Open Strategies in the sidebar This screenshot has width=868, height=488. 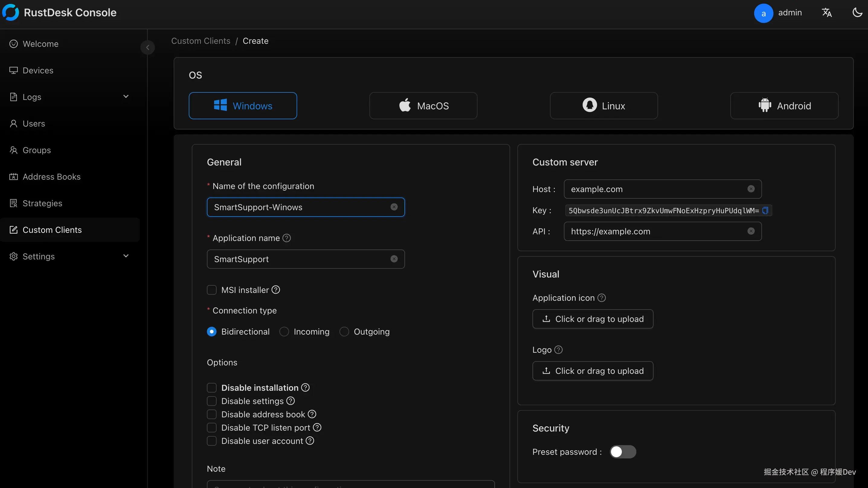[x=43, y=203]
